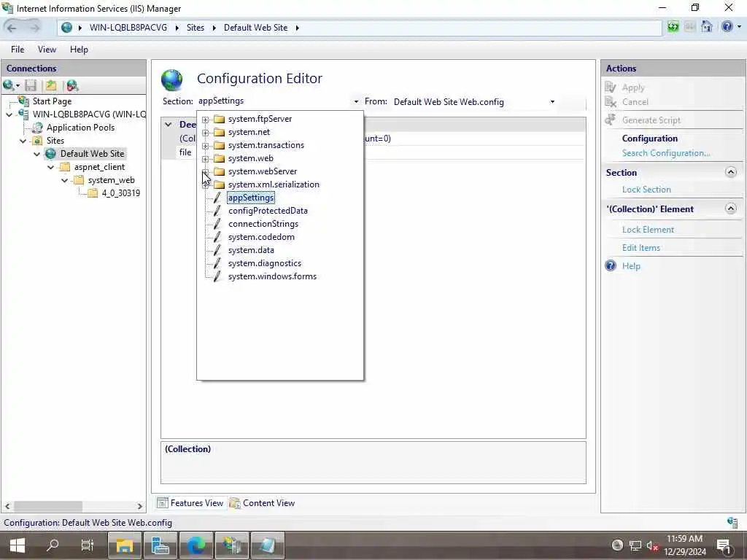747x560 pixels.
Task: Click the aspnet_client folder icon
Action: 65,167
